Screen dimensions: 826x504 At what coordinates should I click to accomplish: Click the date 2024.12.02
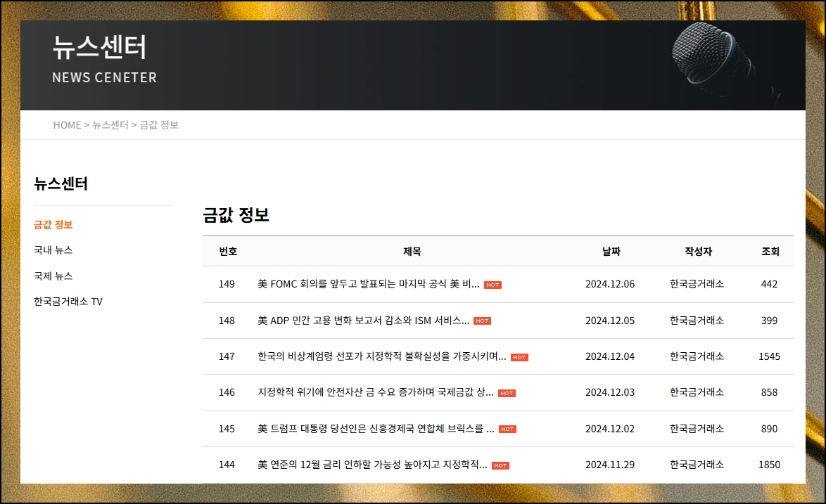tap(610, 429)
